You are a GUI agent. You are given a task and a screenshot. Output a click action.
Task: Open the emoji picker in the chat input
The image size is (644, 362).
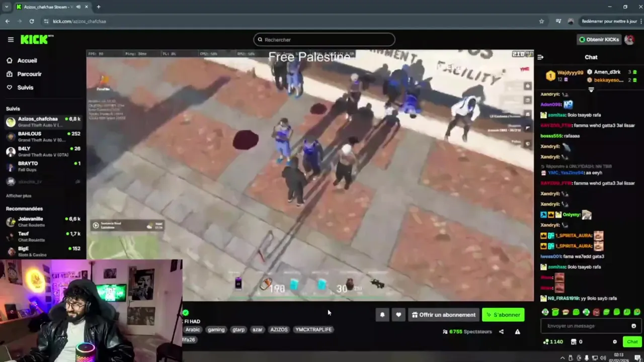point(633,326)
